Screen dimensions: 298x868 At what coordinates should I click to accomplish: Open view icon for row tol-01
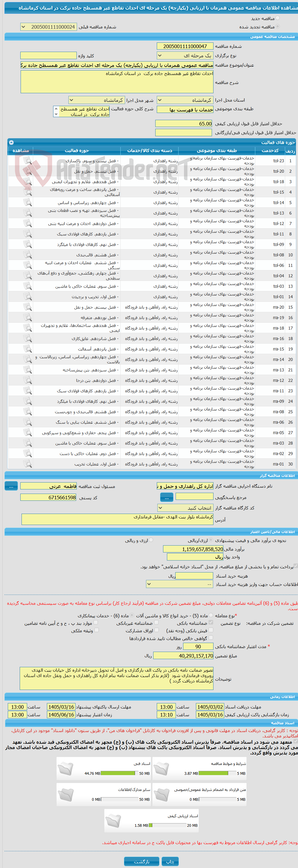click(27, 296)
